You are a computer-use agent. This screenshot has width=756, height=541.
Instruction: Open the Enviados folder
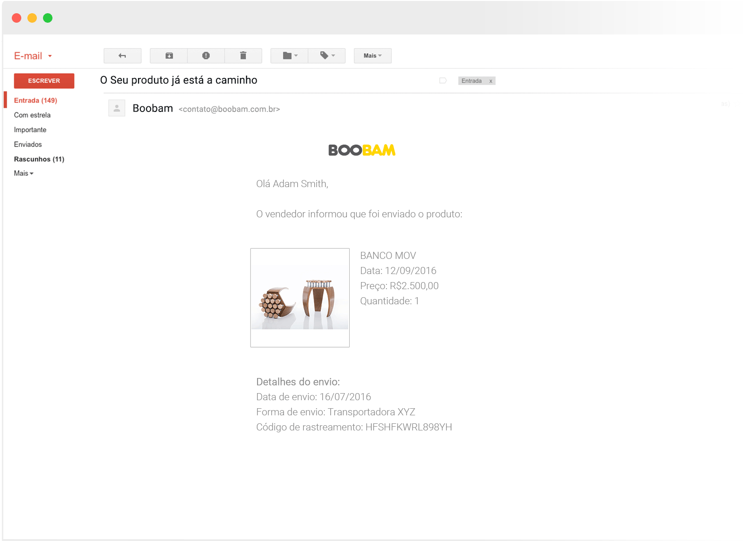point(28,145)
